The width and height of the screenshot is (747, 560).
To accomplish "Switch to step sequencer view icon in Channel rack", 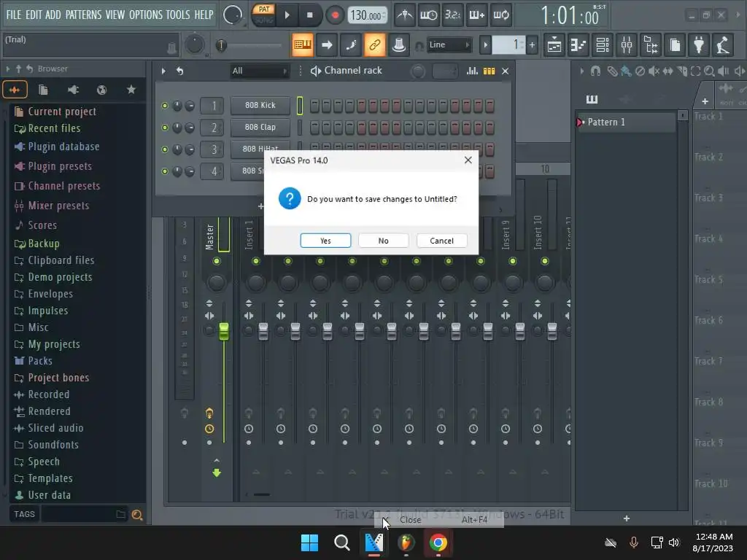I will pyautogui.click(x=489, y=71).
